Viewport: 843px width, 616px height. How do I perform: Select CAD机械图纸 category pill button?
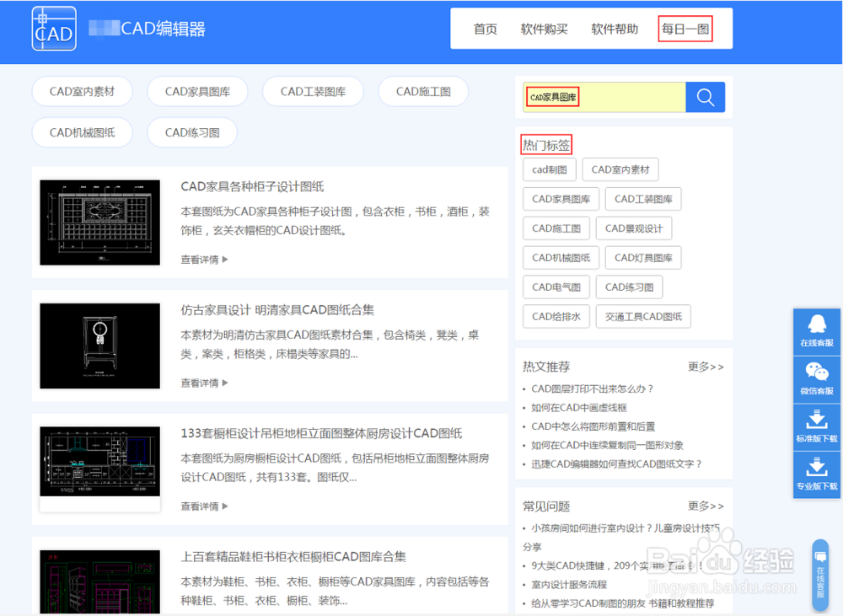pos(83,132)
